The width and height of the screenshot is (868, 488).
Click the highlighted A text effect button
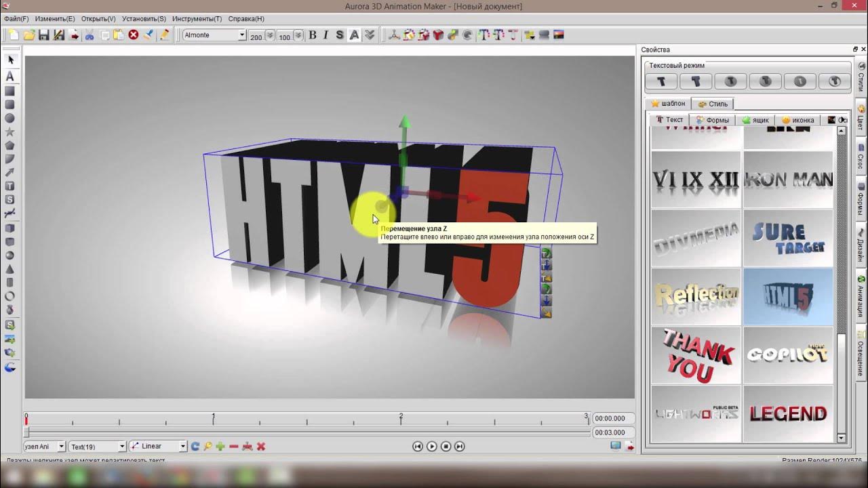pos(354,35)
